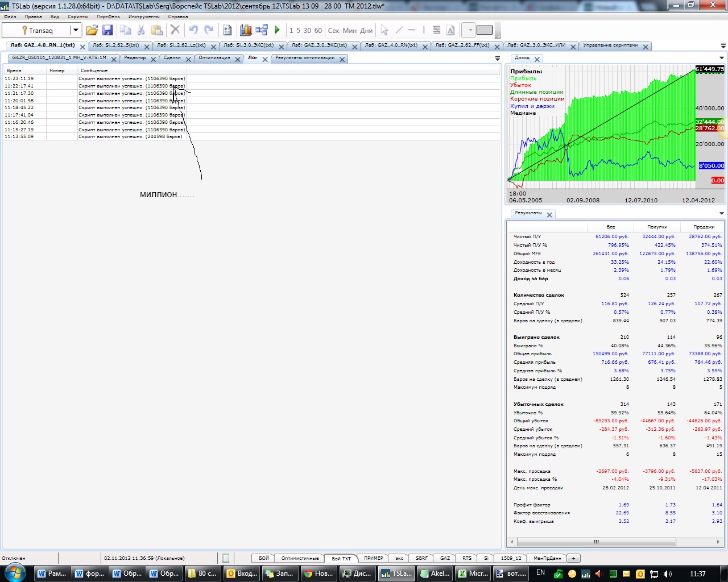728x582 pixels.
Task: Select the Fibonacci levels tool
Action: [x=437, y=30]
